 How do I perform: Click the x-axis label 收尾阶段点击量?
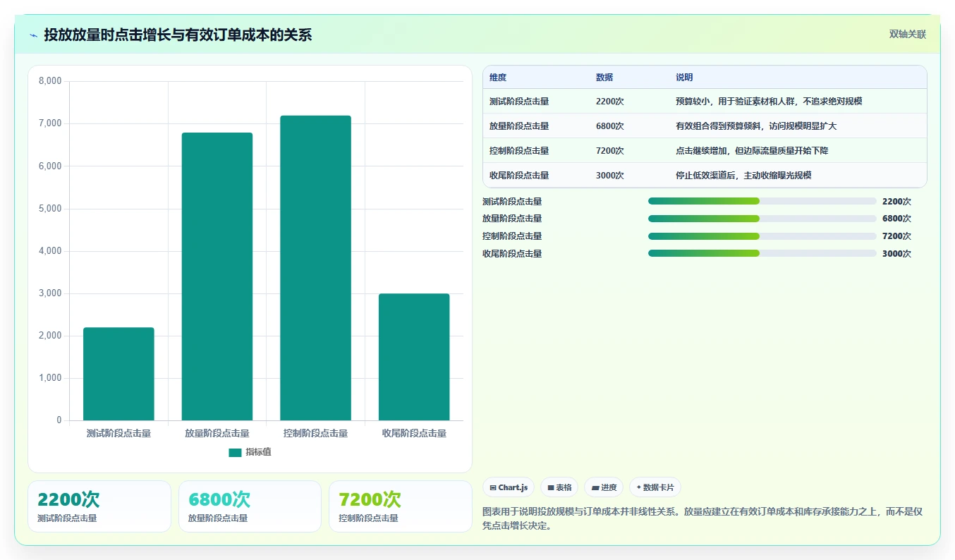pos(414,434)
